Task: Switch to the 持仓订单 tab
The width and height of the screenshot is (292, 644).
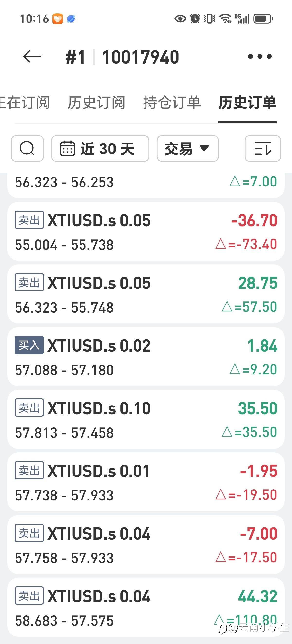Action: [x=172, y=102]
